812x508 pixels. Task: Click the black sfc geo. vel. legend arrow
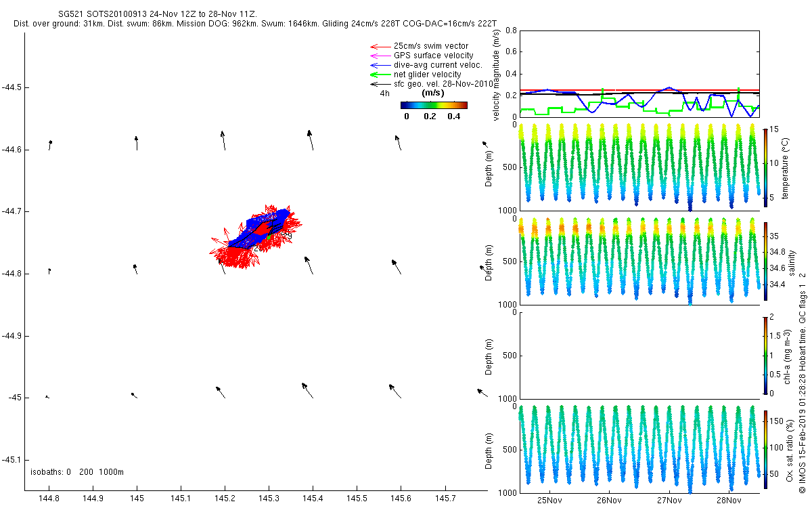point(380,84)
